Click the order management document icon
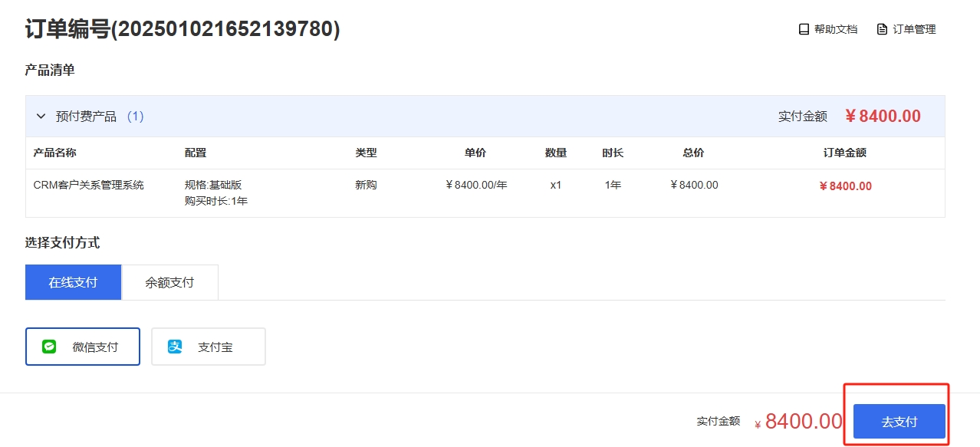 (882, 29)
